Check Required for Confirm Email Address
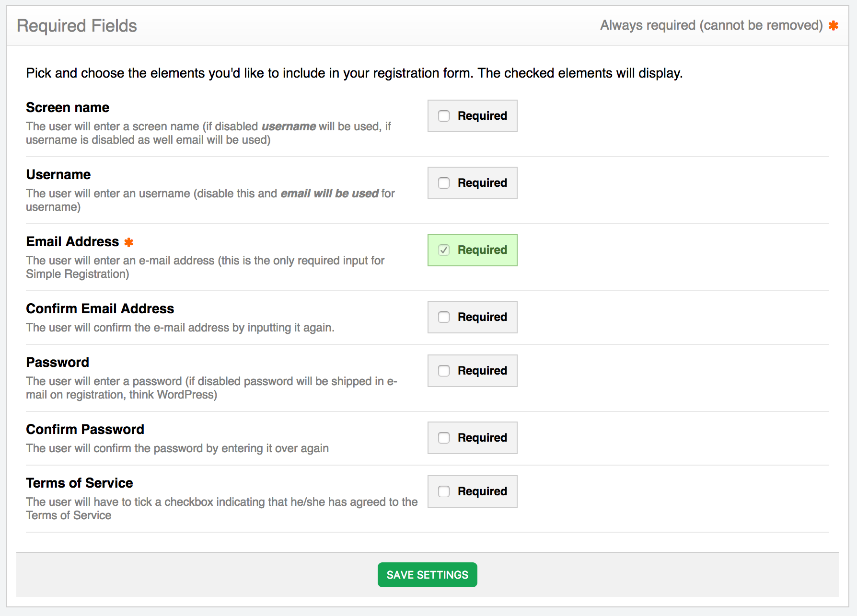The height and width of the screenshot is (616, 857). [444, 317]
